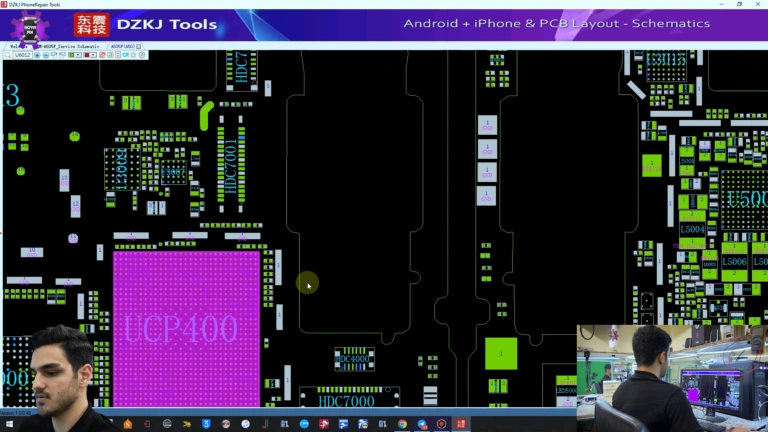The image size is (768, 432).
Task: Select the HDC7001 connector component
Action: (231, 163)
